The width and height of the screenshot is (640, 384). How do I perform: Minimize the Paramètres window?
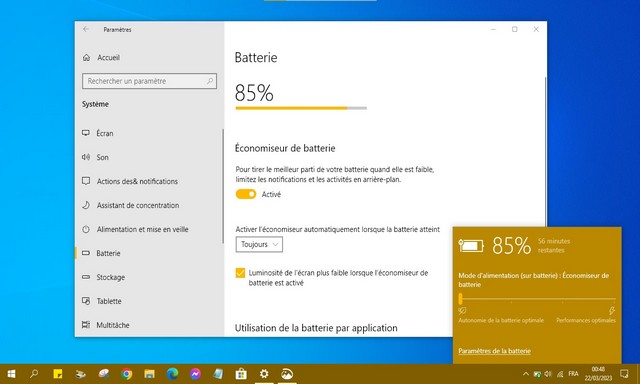point(493,29)
